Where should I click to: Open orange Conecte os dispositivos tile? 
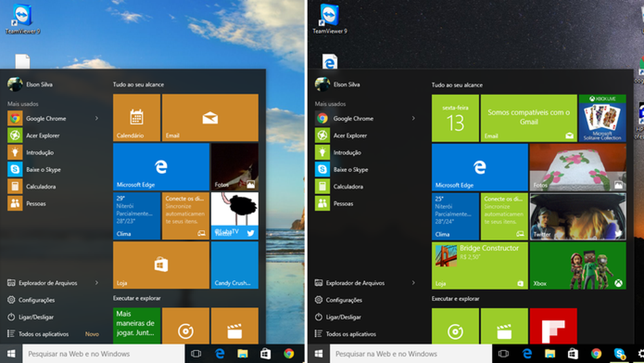[186, 216]
